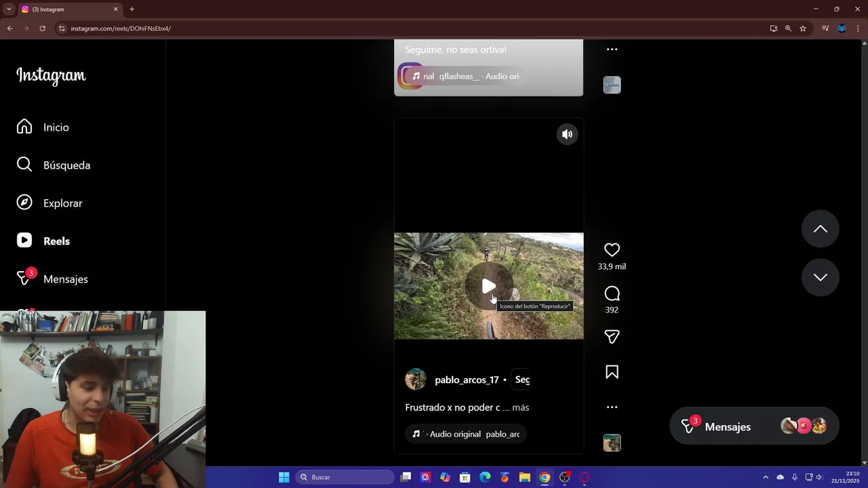Click the 392 comments count
Image resolution: width=868 pixels, height=488 pixels.
612,310
